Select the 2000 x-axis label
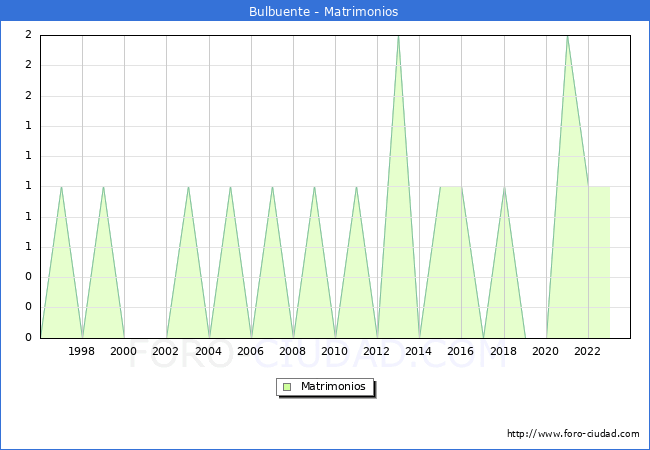The height and width of the screenshot is (450, 650). (x=124, y=351)
